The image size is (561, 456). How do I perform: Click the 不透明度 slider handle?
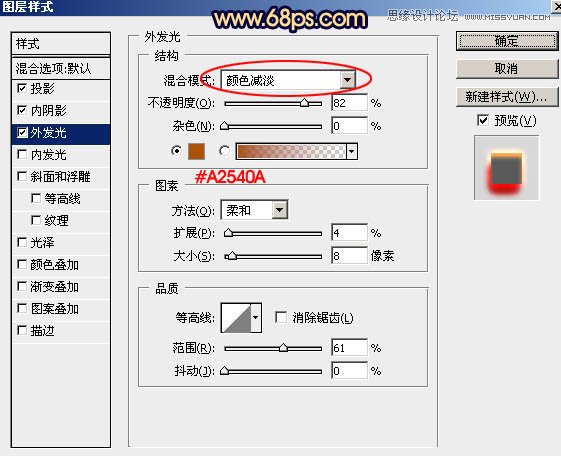tap(304, 103)
